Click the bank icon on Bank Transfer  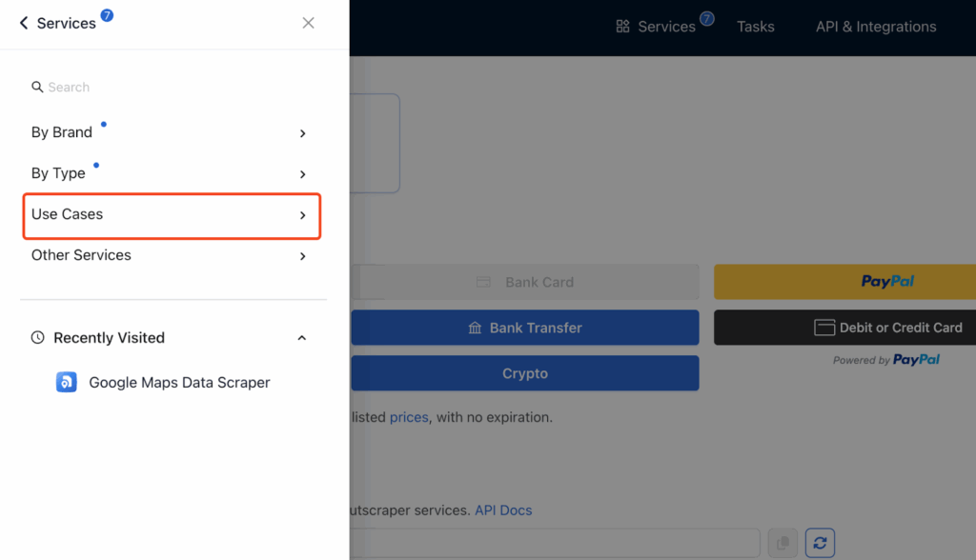coord(475,328)
